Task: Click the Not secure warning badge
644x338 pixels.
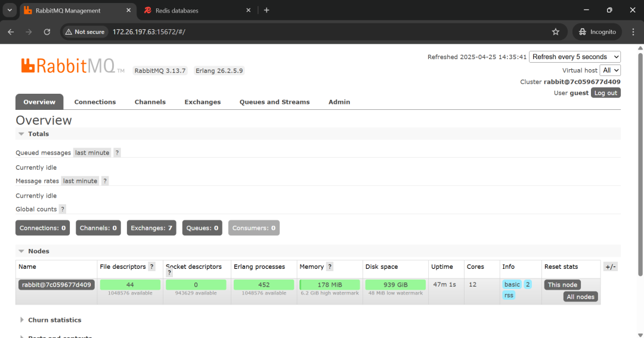Action: click(85, 32)
